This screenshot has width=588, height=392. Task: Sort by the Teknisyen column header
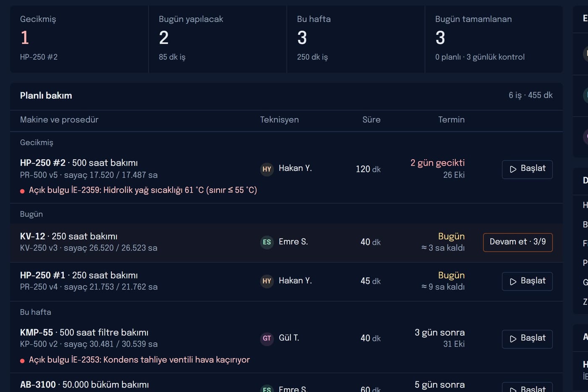pyautogui.click(x=279, y=120)
